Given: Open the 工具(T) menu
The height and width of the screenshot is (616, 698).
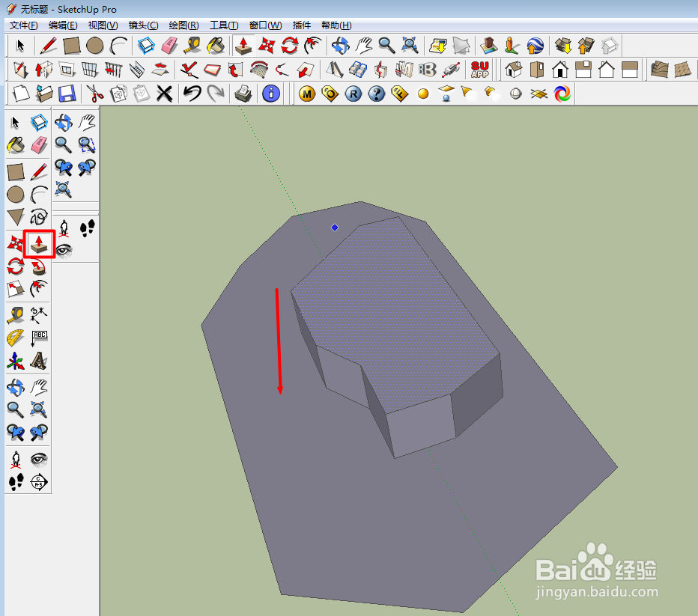Looking at the screenshot, I should click(224, 25).
